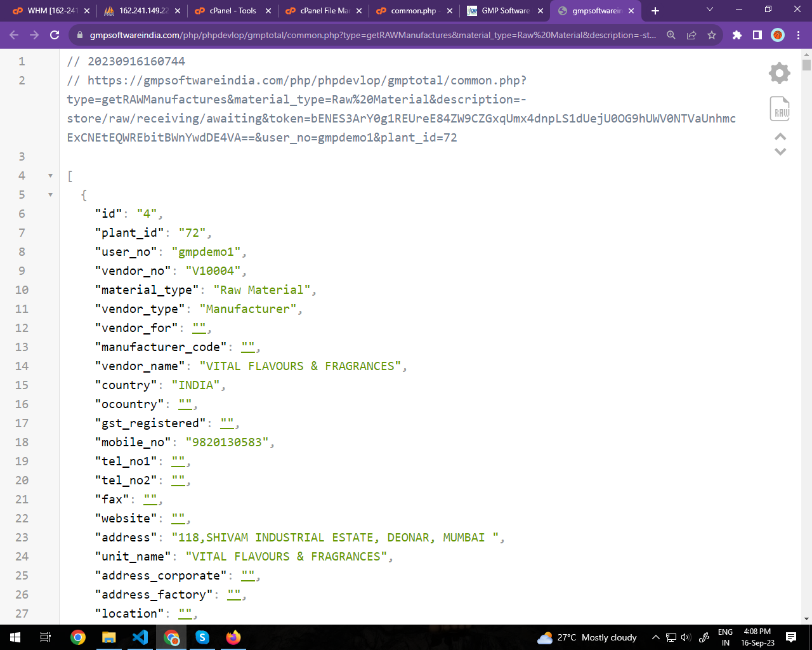This screenshot has width=812, height=650.
Task: Open the tab search dropdown chevron
Action: 710,10
